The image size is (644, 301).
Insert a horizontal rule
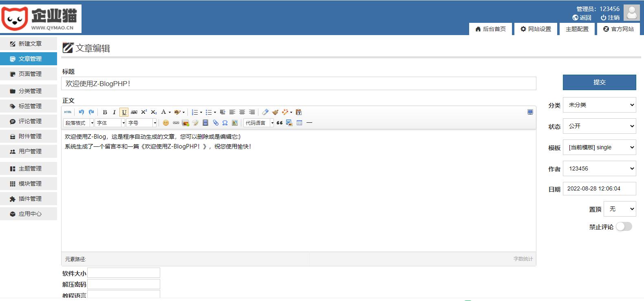pos(309,123)
